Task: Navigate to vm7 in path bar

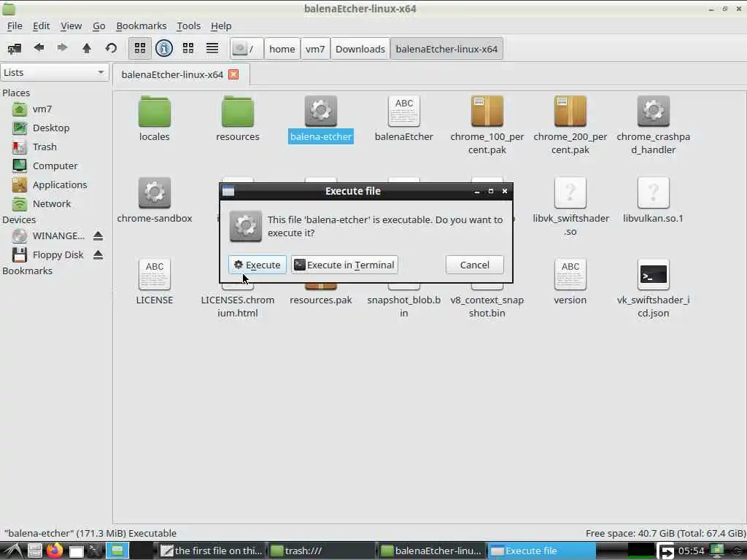Action: point(315,49)
